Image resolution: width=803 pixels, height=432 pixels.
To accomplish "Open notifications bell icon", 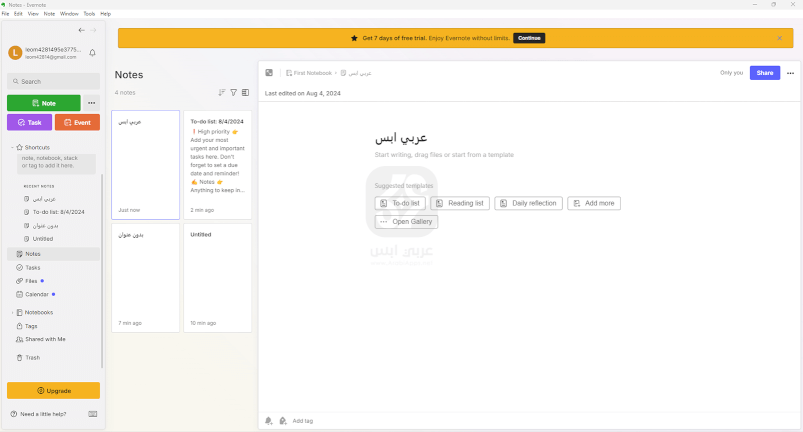I will 93,53.
